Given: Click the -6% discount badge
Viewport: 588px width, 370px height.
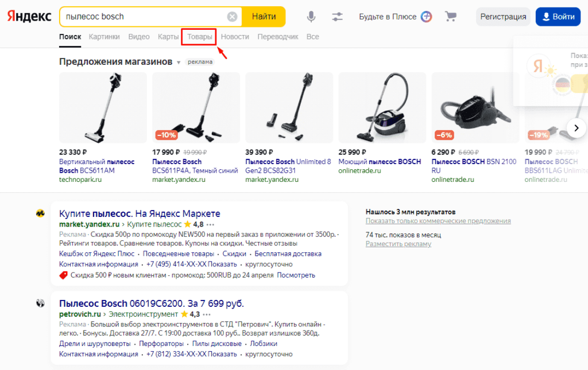Looking at the screenshot, I should pyautogui.click(x=444, y=135).
